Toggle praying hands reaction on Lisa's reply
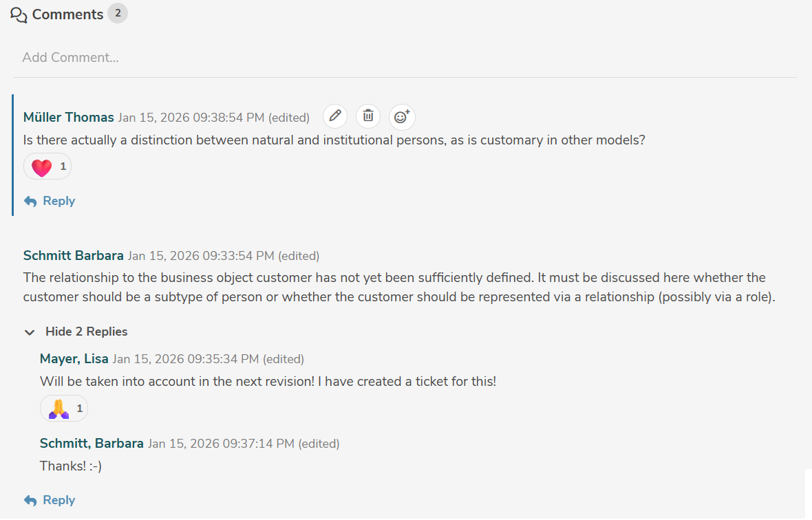812x520 pixels. 64,409
